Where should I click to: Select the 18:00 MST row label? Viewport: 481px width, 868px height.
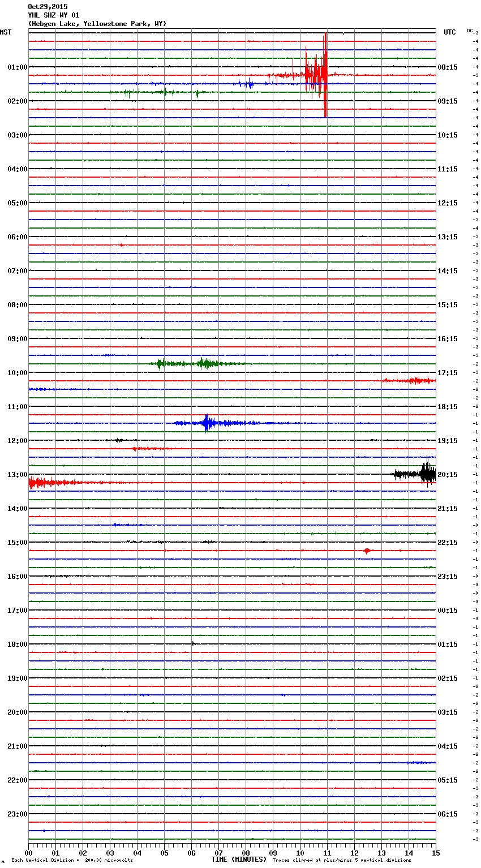[17, 644]
